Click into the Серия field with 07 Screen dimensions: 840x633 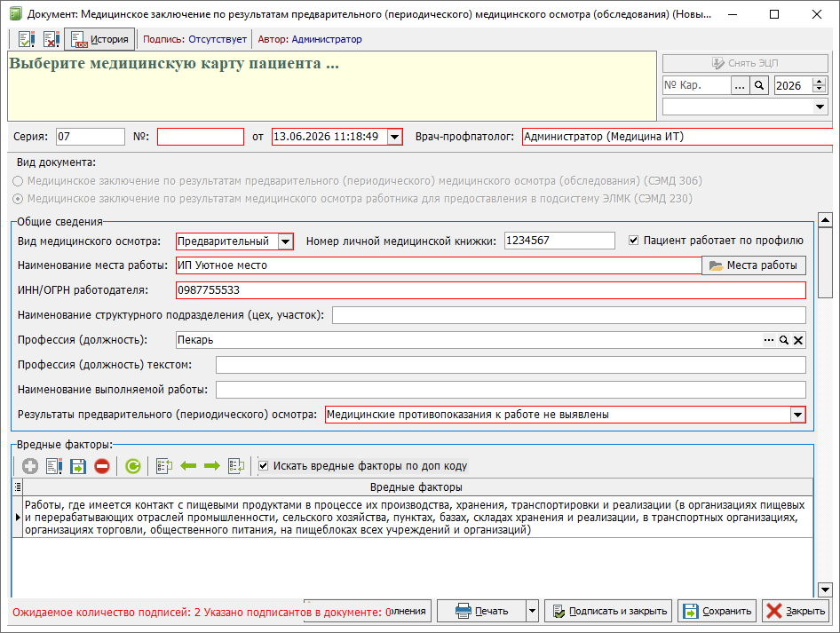click(91, 137)
